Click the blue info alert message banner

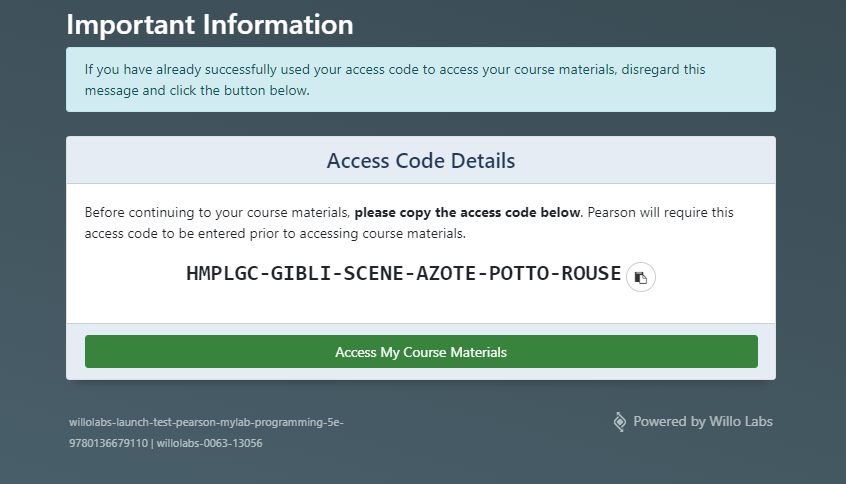click(x=421, y=79)
